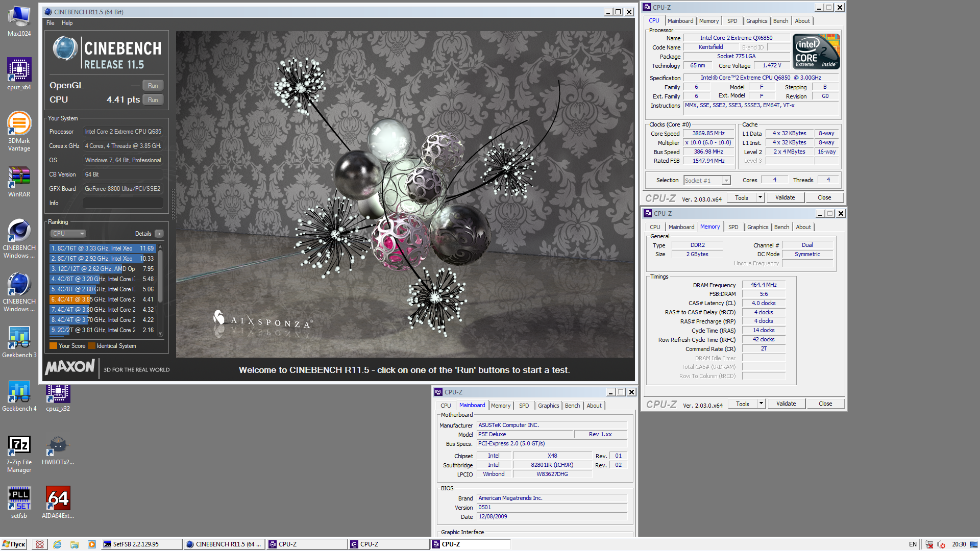The width and height of the screenshot is (980, 551).
Task: Click the ASUSTeK Computer INC. manufacturer field
Action: (x=552, y=425)
